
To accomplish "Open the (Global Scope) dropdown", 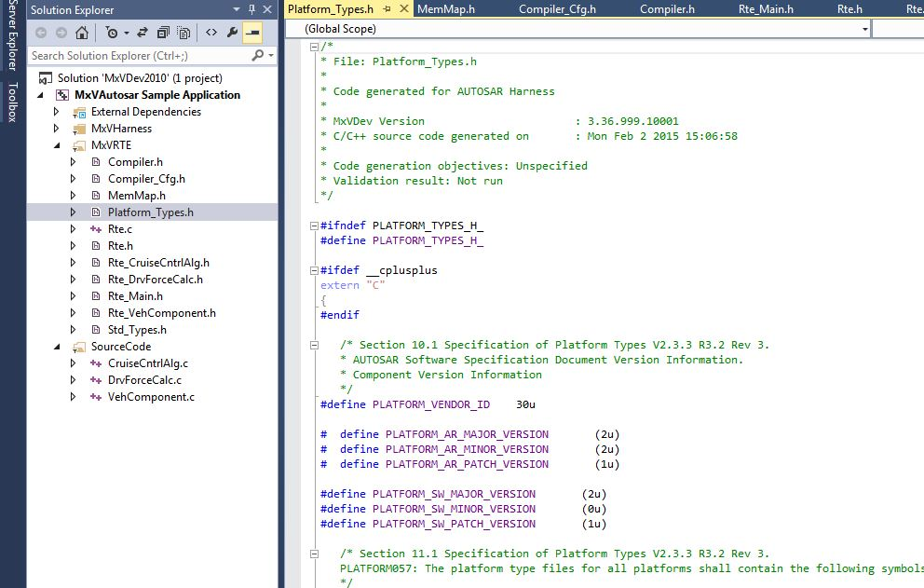I will 865,29.
